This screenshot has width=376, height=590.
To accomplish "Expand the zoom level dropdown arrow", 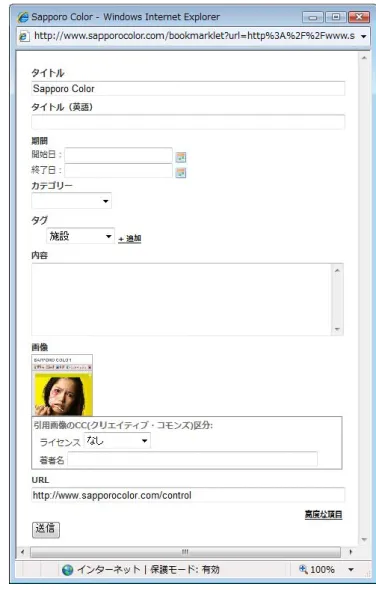I will point(351,570).
